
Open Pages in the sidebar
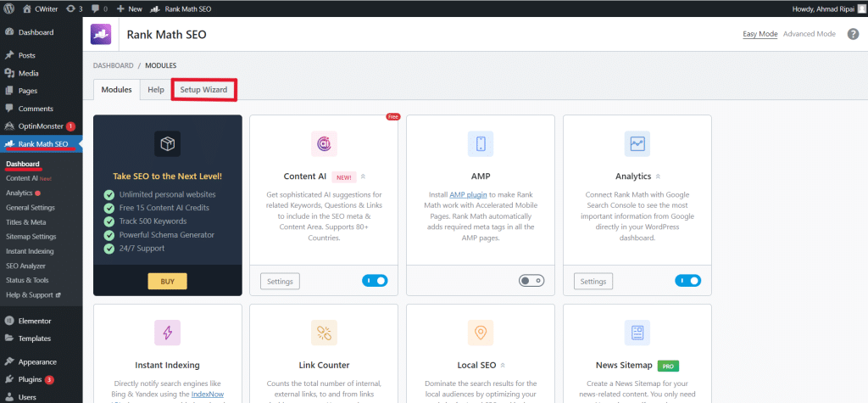[x=28, y=90]
